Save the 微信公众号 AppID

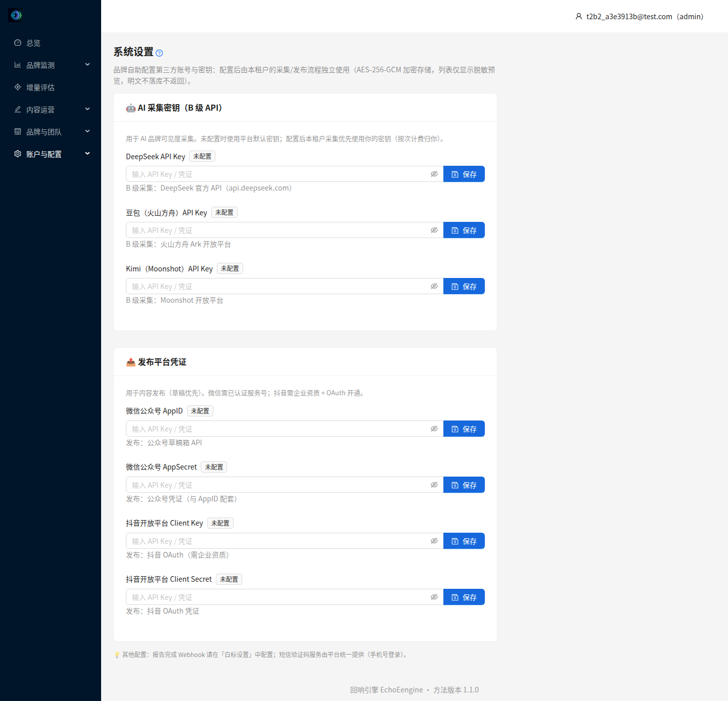(x=464, y=429)
